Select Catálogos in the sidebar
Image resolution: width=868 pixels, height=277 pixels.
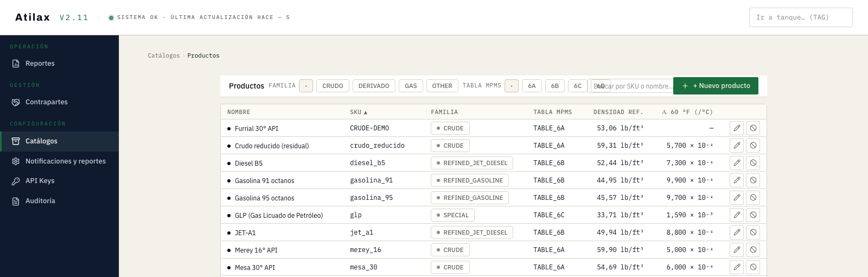click(59, 141)
